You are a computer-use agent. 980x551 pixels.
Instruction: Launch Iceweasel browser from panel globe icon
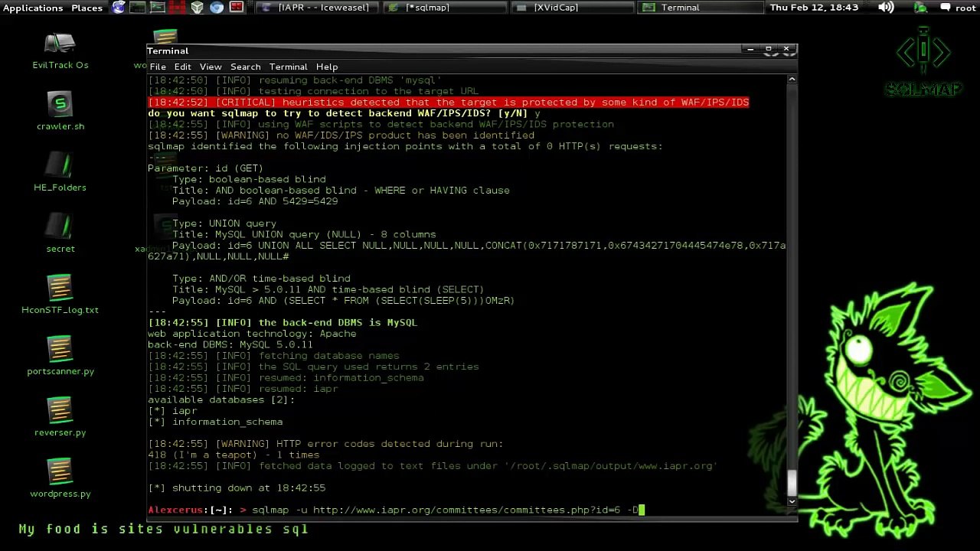(119, 8)
